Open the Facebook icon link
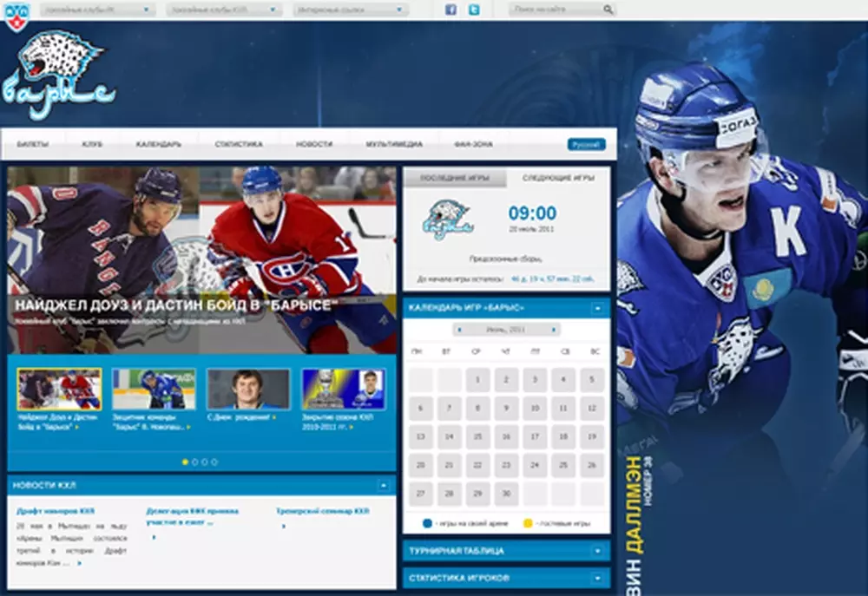This screenshot has width=868, height=596. click(x=450, y=10)
